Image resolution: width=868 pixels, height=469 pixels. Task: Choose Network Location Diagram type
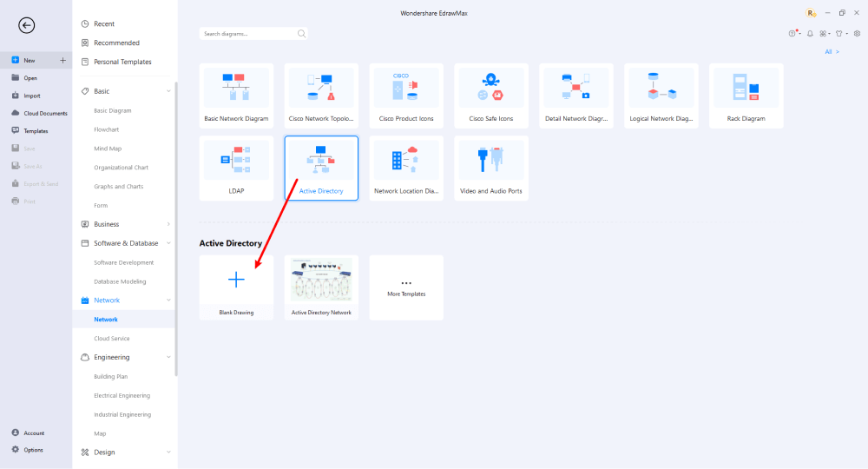(x=406, y=168)
